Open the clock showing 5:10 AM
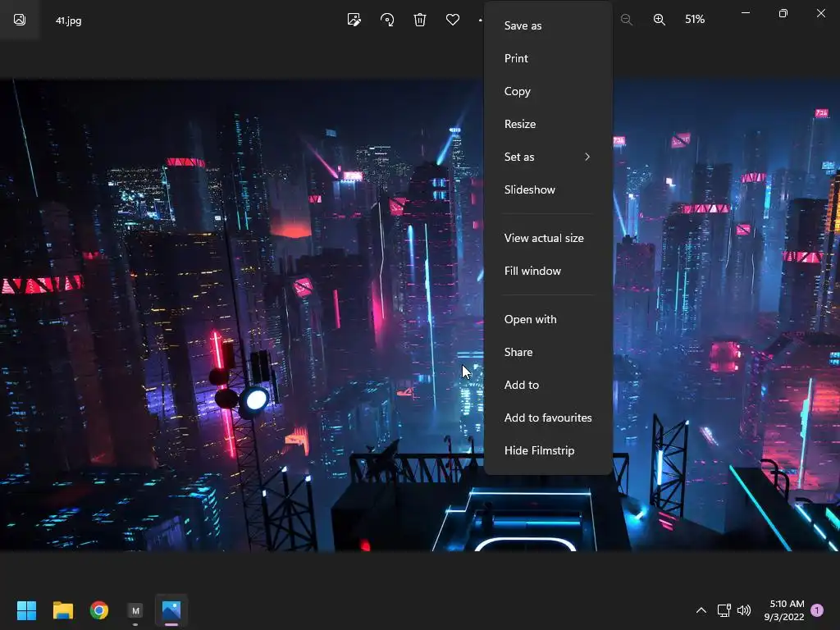This screenshot has height=630, width=840. pos(785,610)
